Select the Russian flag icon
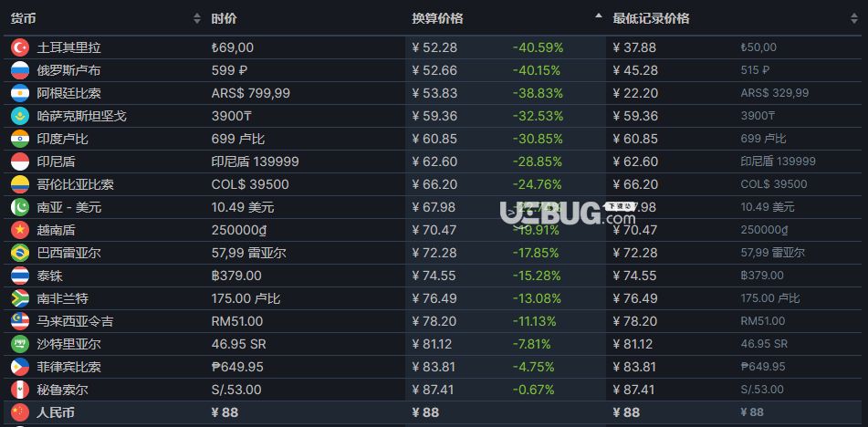868x427 pixels. [x=20, y=70]
